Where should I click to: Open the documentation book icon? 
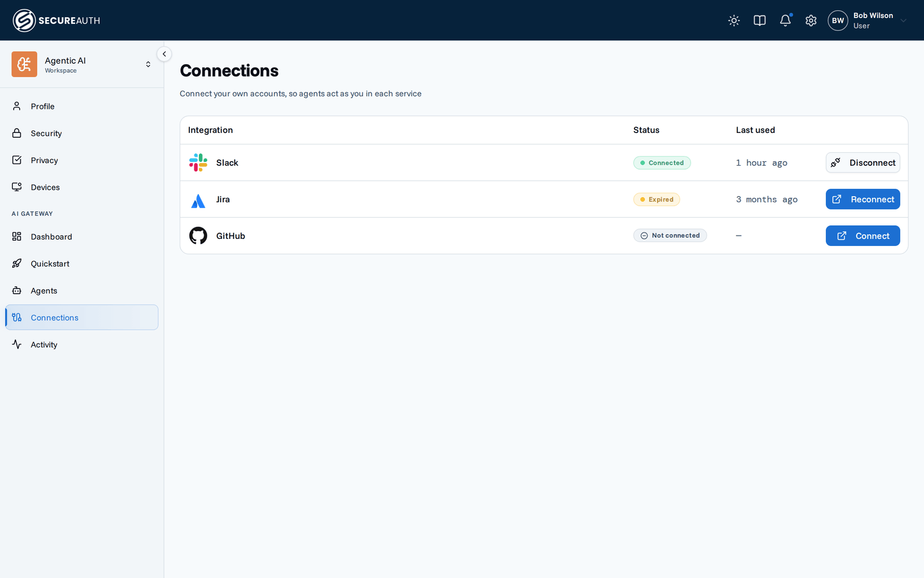coord(760,21)
